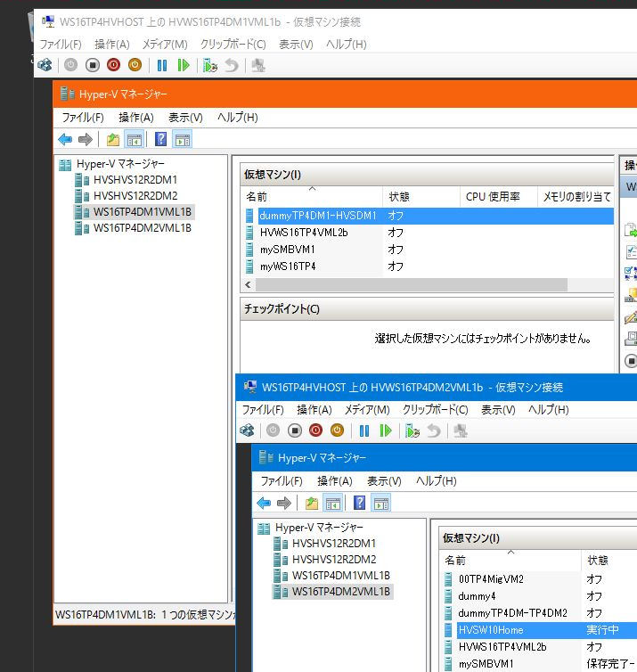The height and width of the screenshot is (672, 637).
Task: Click horizontal scrollbar thumb in orange VM list
Action: [412, 284]
